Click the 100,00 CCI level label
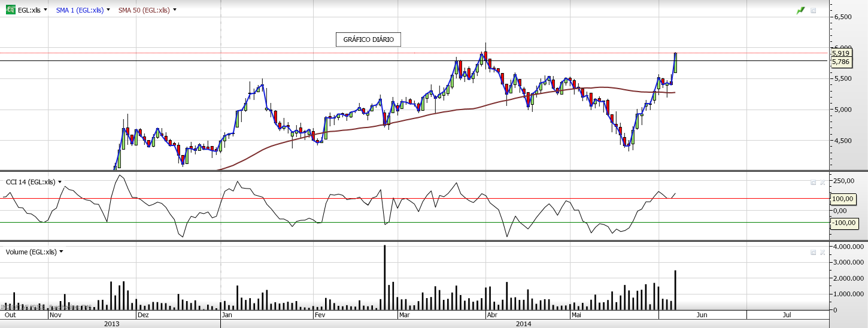The image size is (868, 328). click(842, 199)
